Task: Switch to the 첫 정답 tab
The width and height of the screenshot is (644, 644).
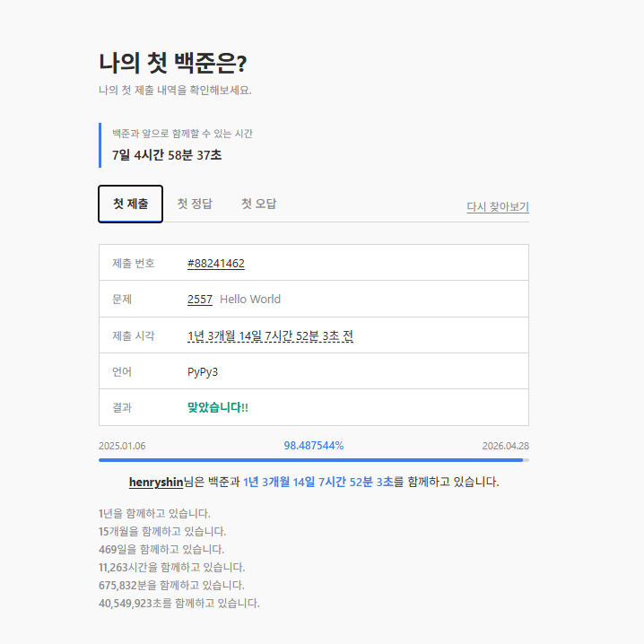Action: [x=195, y=204]
